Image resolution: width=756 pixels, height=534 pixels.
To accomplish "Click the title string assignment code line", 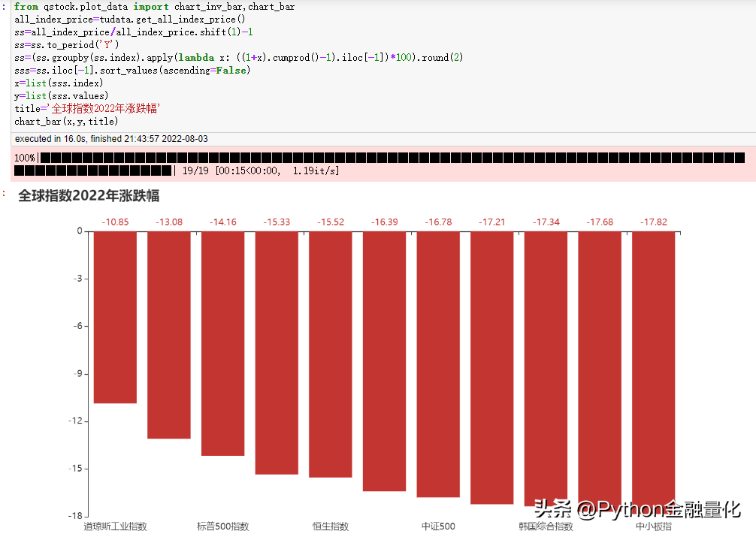I will tap(86, 108).
